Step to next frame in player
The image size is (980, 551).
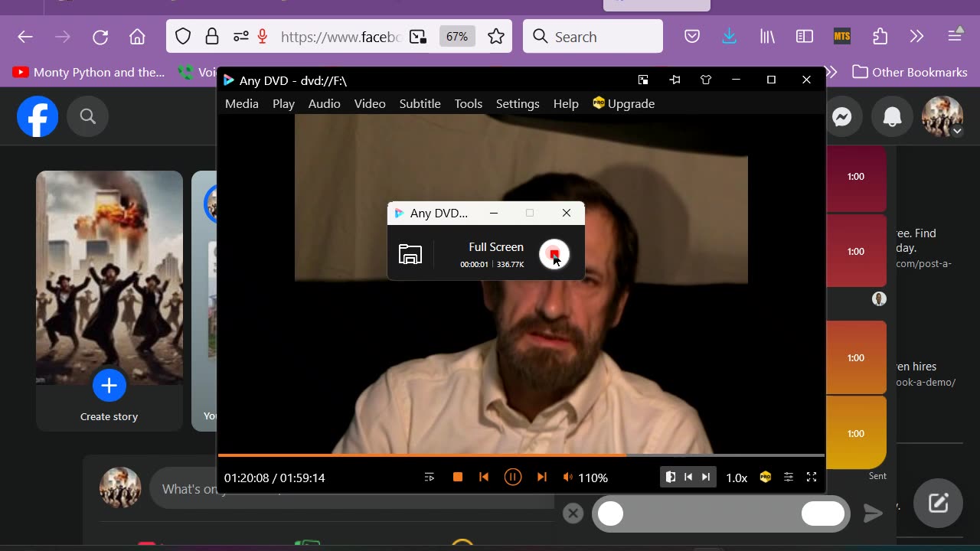706,477
